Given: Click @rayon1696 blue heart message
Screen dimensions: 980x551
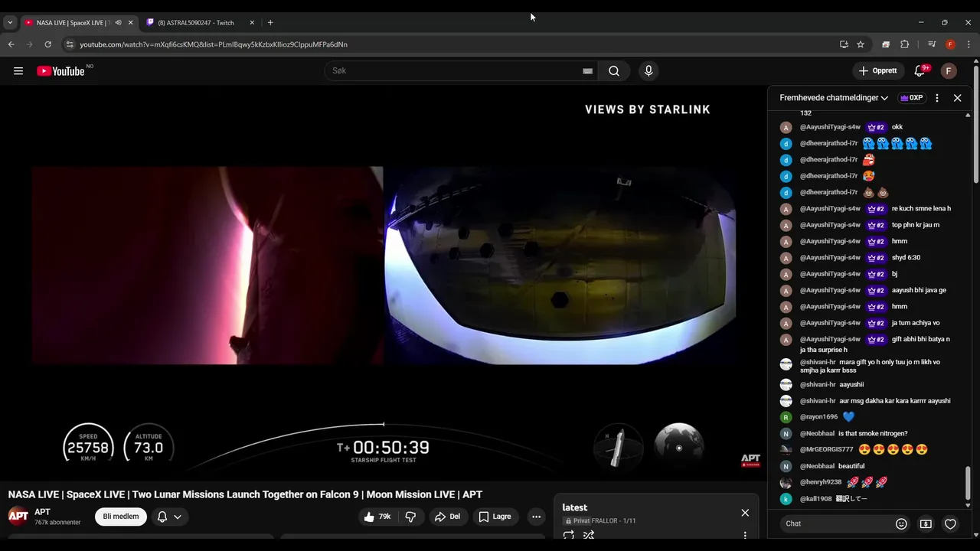Looking at the screenshot, I should (869, 417).
